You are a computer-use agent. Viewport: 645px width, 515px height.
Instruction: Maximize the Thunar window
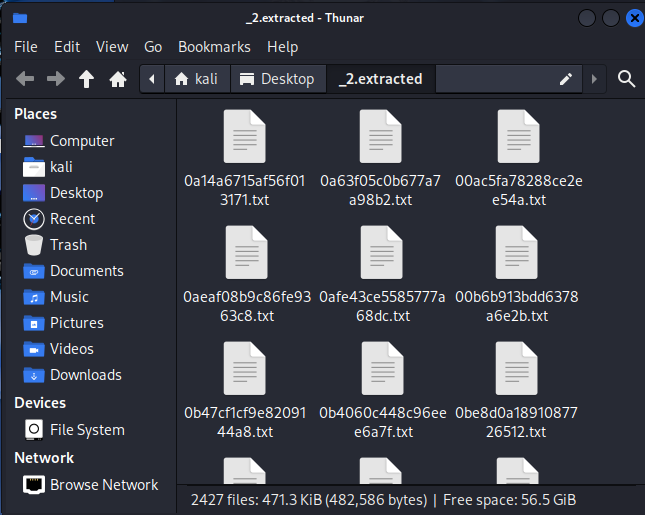coord(611,18)
